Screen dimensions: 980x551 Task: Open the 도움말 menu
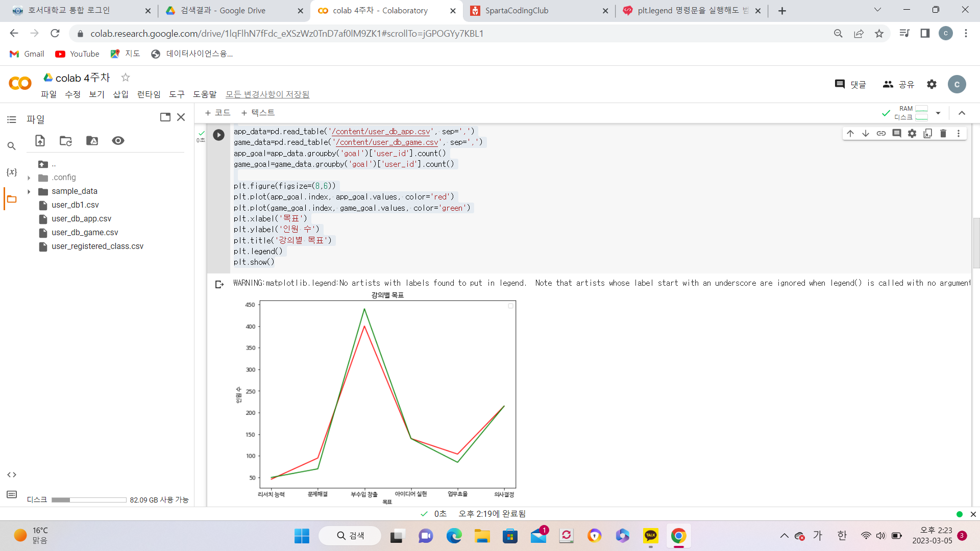(x=205, y=94)
